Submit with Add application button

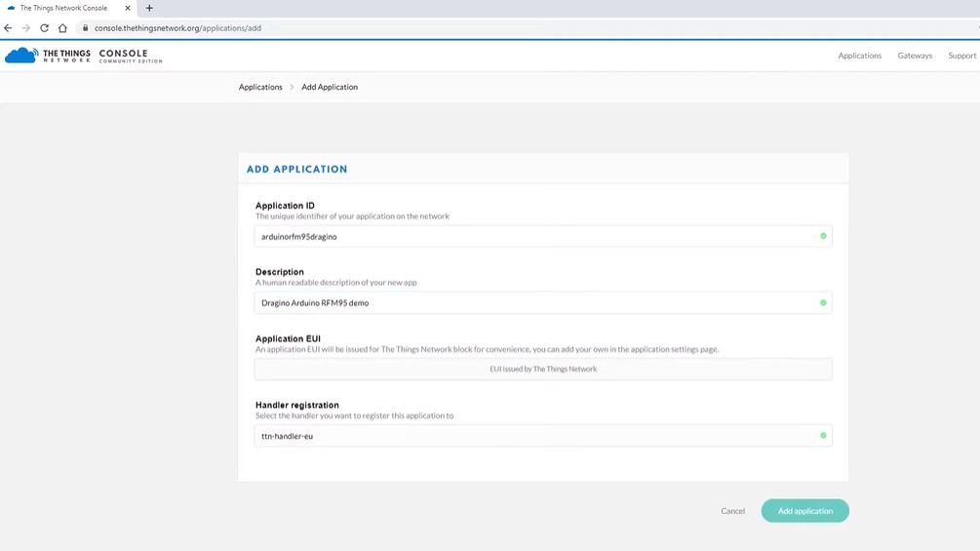[x=805, y=511]
